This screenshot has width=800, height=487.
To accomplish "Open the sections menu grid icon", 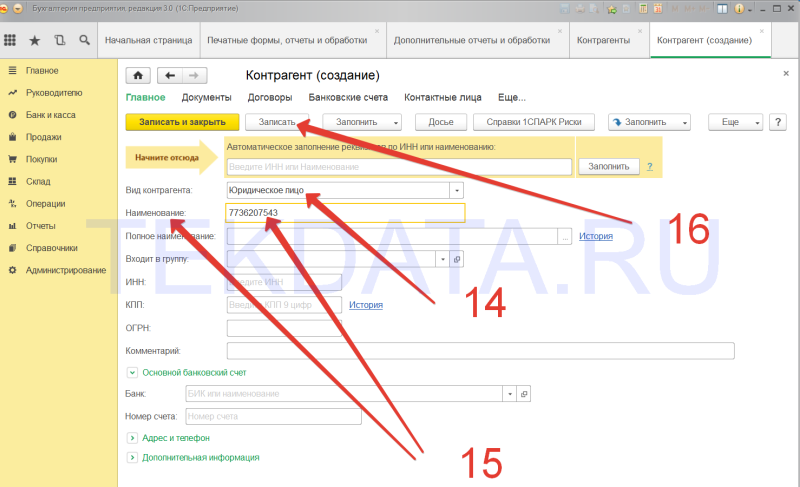I will pyautogui.click(x=10, y=40).
